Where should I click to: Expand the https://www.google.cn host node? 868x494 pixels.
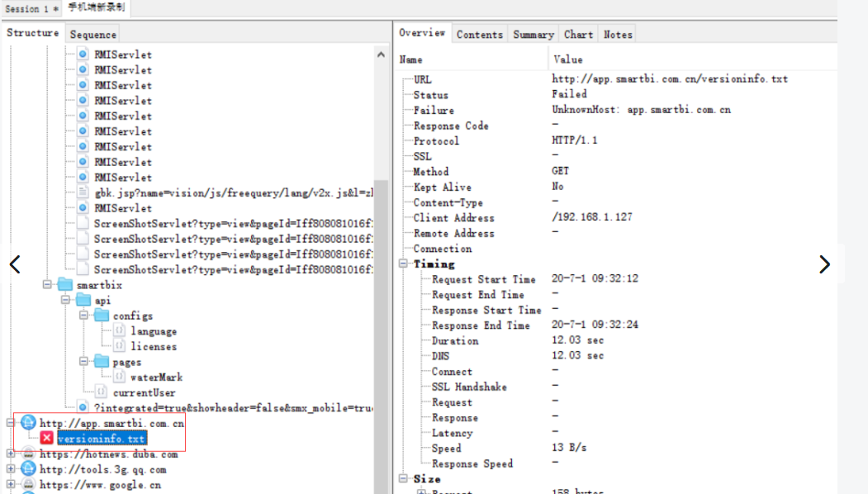point(10,485)
